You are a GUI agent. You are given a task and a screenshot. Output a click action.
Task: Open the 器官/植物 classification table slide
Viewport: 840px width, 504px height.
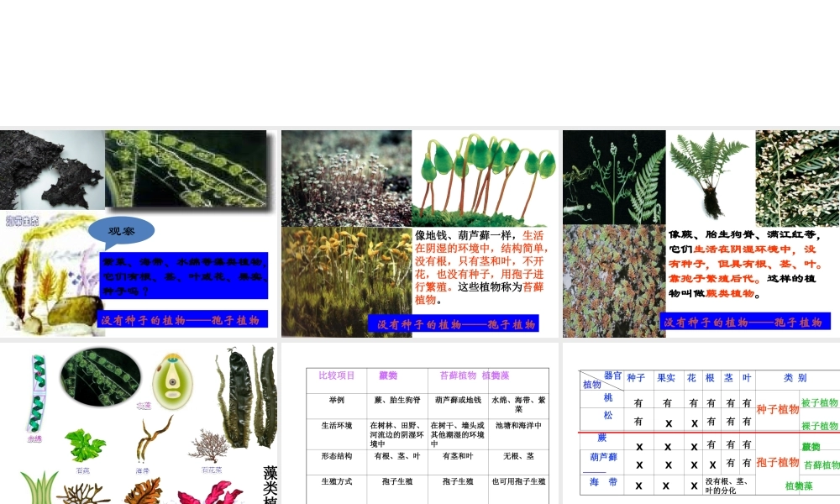tap(701, 423)
